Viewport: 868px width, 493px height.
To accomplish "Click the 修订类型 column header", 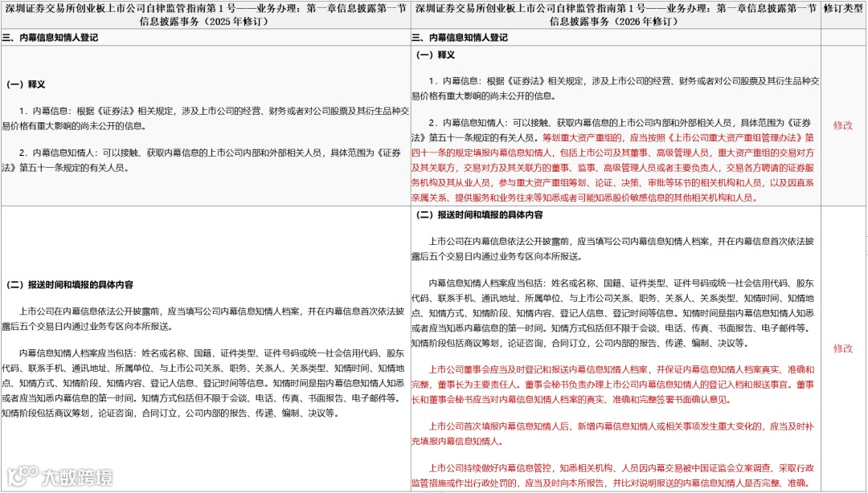I will (x=843, y=9).
